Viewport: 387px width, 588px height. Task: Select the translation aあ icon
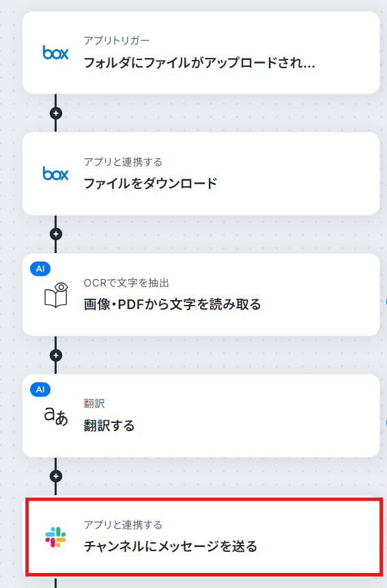pos(56,417)
